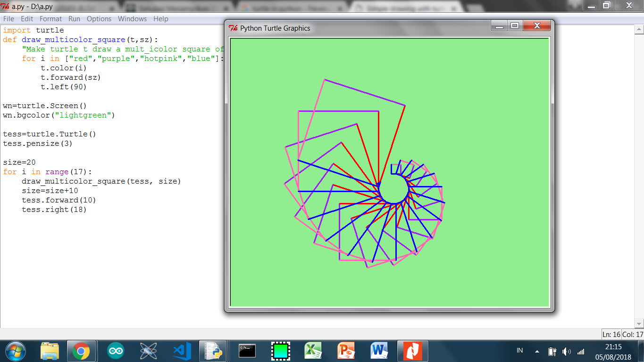Image resolution: width=644 pixels, height=362 pixels.
Task: Open the Start menu
Action: 16,350
